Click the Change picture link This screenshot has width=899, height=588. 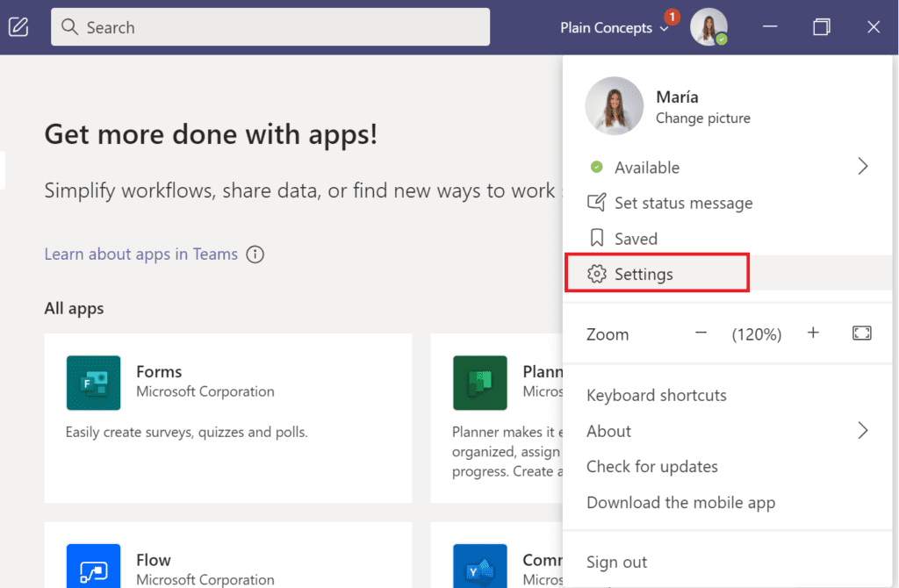[703, 118]
